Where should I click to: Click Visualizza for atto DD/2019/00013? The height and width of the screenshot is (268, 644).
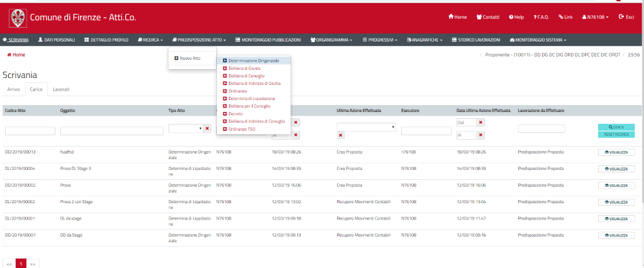(616, 152)
